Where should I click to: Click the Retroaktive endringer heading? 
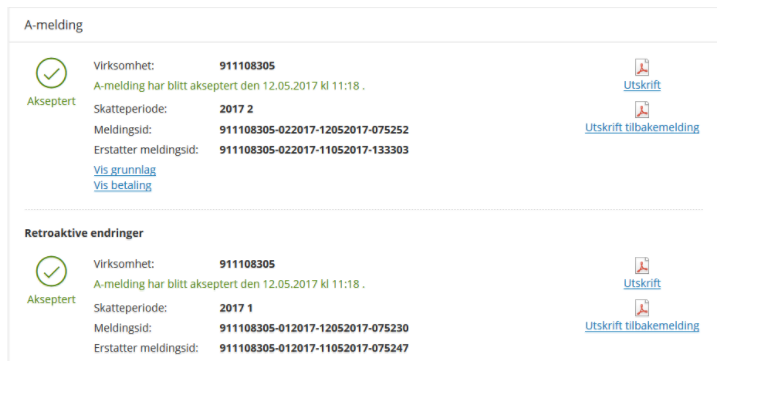point(84,233)
